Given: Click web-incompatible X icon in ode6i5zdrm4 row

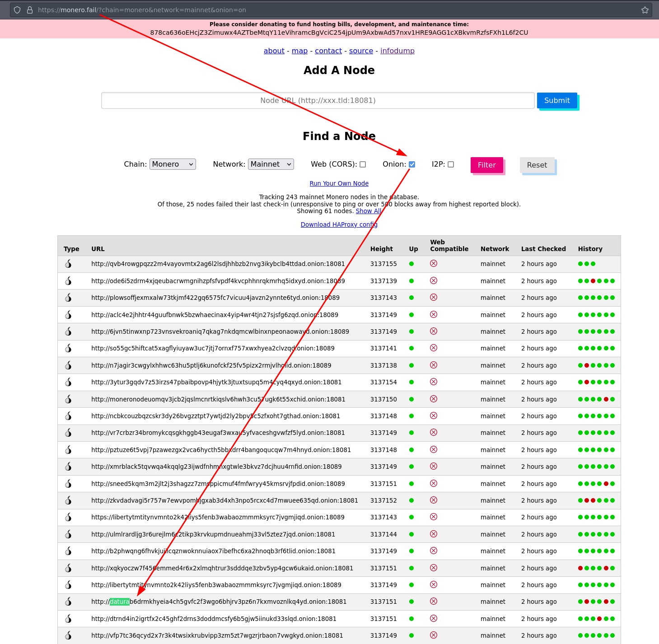Looking at the screenshot, I should click(x=434, y=280).
